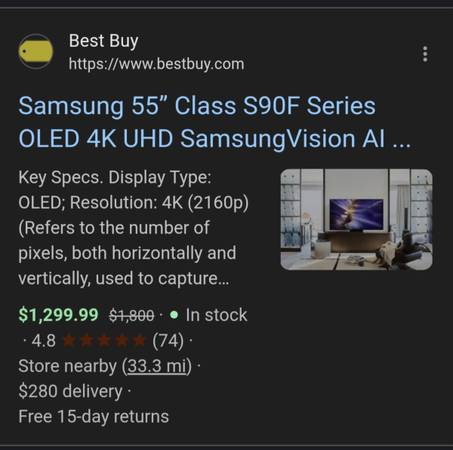Click the Store nearby label
Screen dimensions: 453x450
(x=67, y=366)
